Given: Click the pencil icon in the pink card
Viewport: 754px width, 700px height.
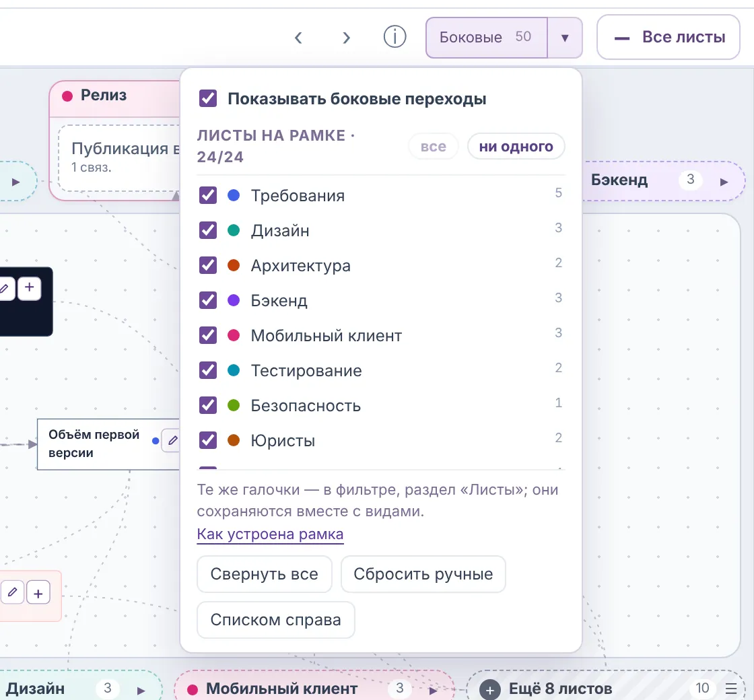Looking at the screenshot, I should click(13, 592).
